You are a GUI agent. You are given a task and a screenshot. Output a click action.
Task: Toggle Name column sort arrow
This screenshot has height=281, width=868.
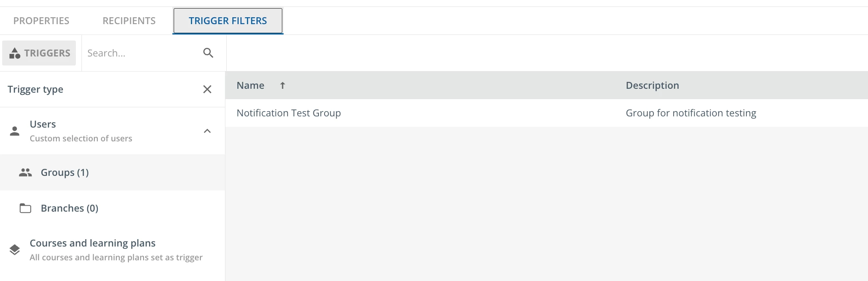(x=282, y=85)
